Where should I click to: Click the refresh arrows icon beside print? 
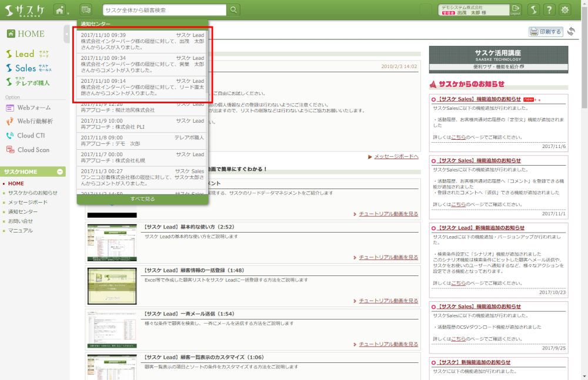(571, 32)
